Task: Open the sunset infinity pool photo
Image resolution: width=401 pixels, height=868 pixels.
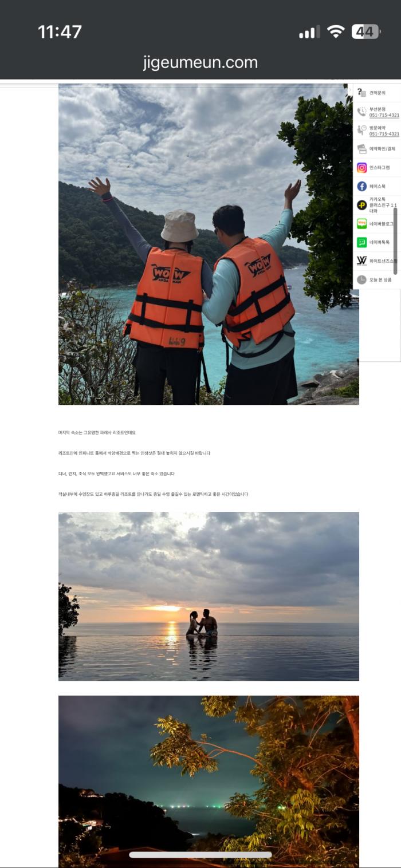Action: click(209, 596)
